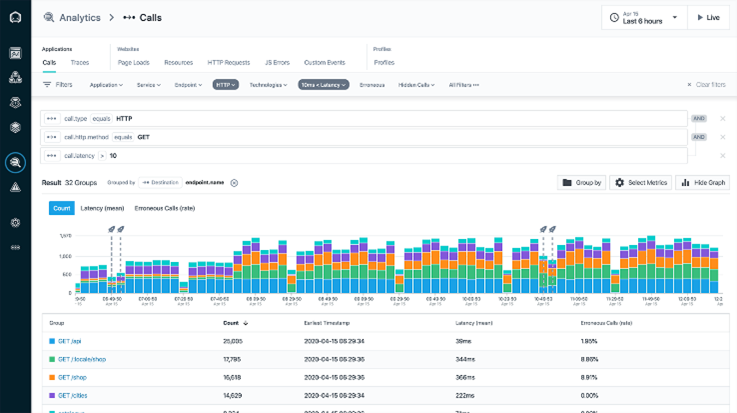Click the call.type filter type icon

pos(52,118)
